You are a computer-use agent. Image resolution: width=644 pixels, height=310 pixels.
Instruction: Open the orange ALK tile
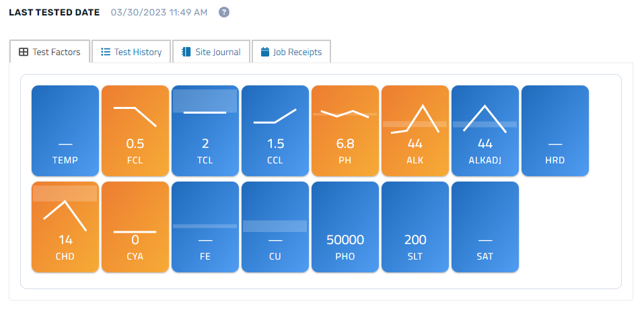(x=415, y=131)
